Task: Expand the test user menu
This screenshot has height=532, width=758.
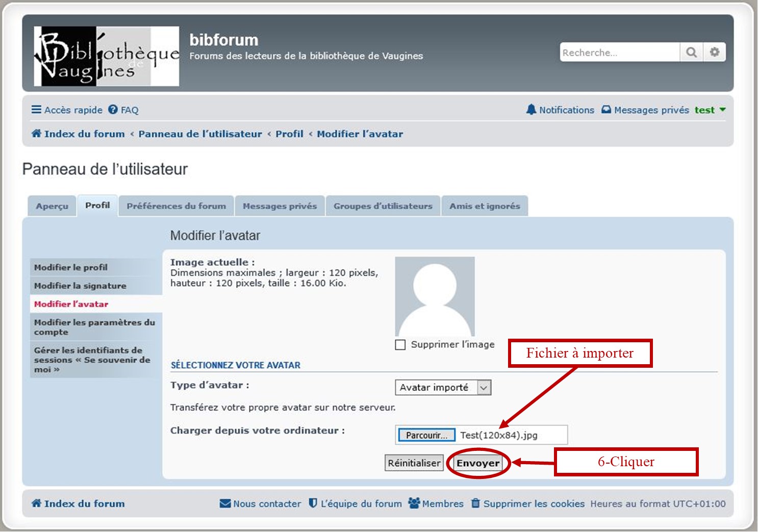Action: 710,110
